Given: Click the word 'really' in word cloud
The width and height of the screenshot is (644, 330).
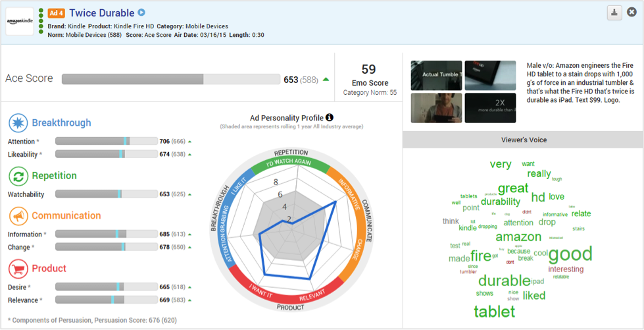Looking at the screenshot, I should tap(539, 174).
